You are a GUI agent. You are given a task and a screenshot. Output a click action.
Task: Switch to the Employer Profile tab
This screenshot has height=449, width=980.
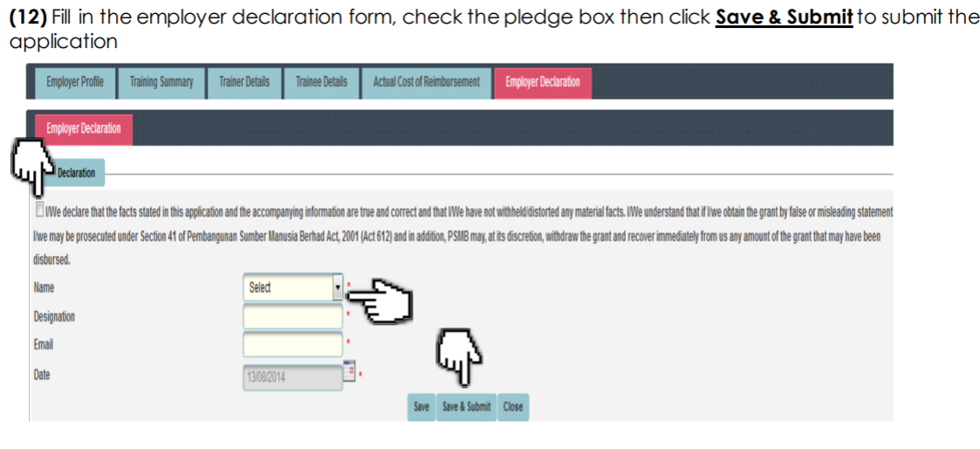click(x=74, y=82)
